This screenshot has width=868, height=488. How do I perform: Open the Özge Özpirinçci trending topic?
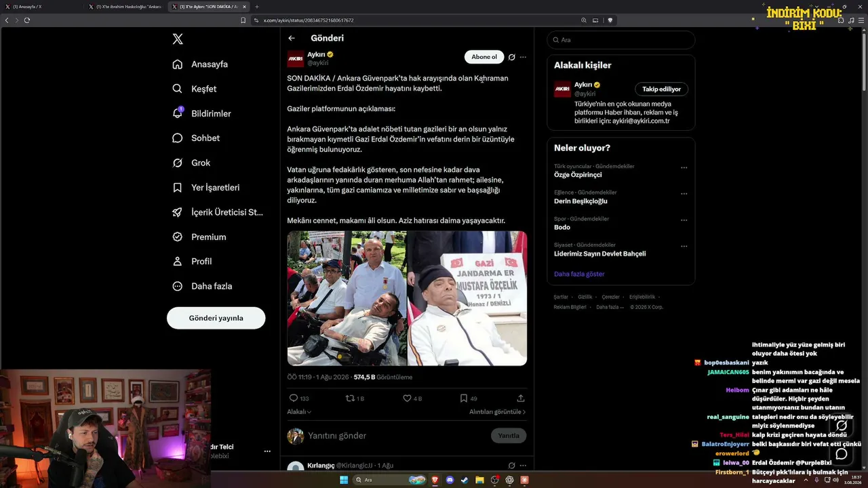(x=578, y=175)
